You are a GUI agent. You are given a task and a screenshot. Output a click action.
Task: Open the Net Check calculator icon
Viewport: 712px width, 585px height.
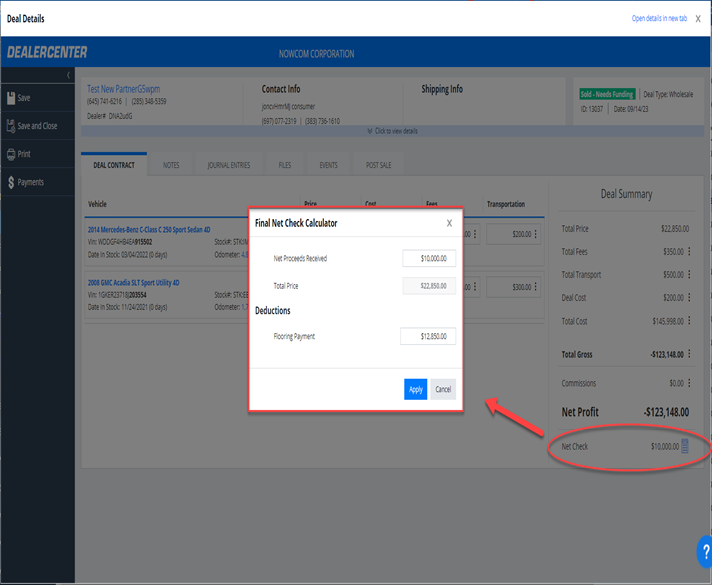[685, 446]
